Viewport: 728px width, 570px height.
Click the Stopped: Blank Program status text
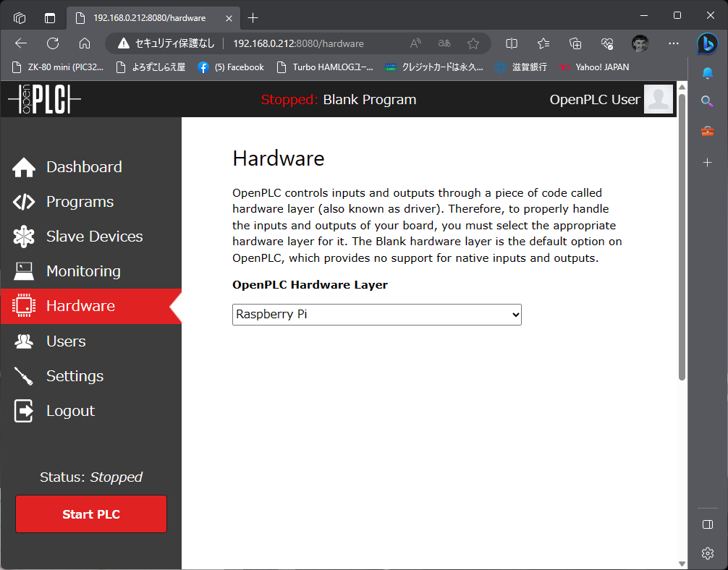[339, 99]
